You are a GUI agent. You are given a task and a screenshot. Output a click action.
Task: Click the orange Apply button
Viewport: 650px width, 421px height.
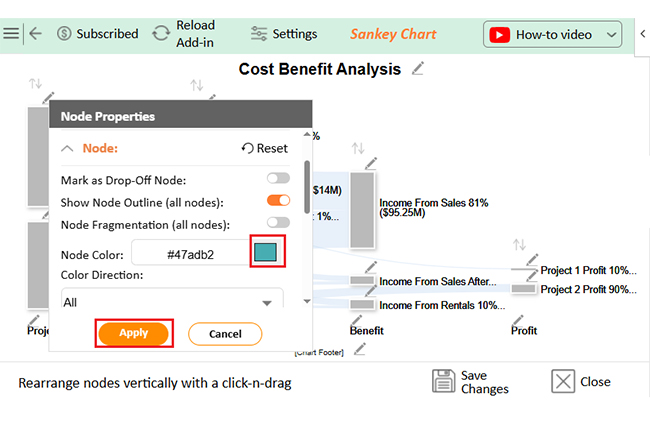pos(134,333)
